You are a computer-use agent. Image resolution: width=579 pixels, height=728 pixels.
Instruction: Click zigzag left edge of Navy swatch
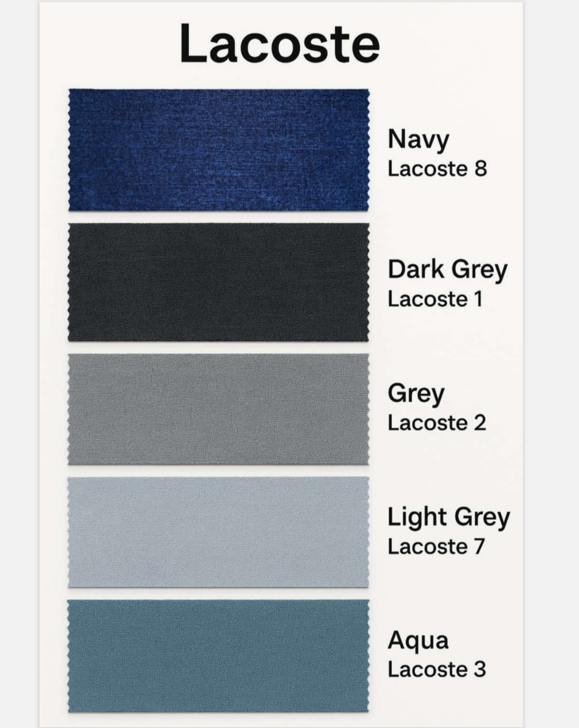coord(70,150)
